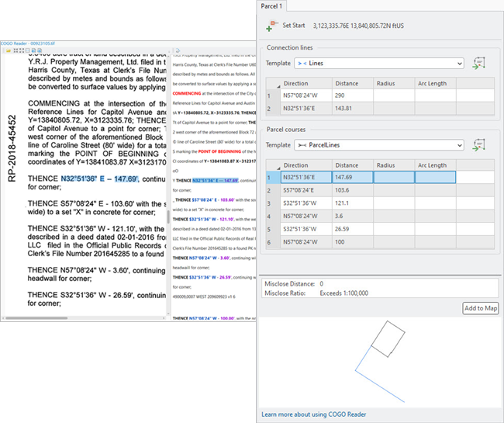Viewport: 504px width, 423px height.
Task: Select row header 6 in the Parcel courses table
Action: 273,242
